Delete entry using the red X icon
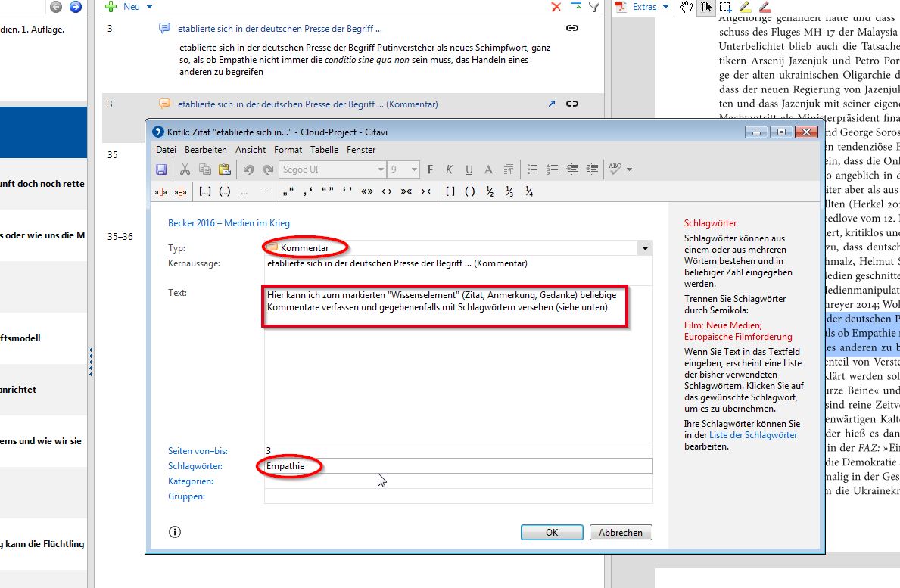Viewport: 900px width, 588px height. click(556, 7)
